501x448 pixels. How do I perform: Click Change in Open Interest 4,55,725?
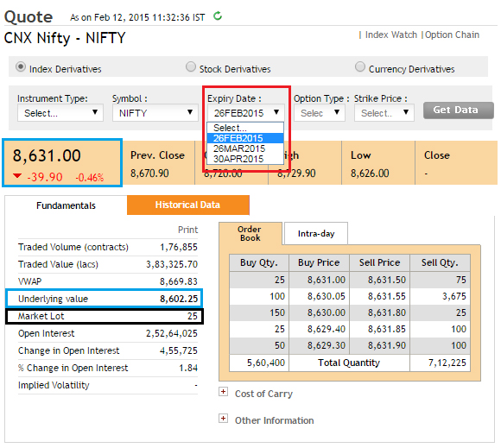click(179, 350)
